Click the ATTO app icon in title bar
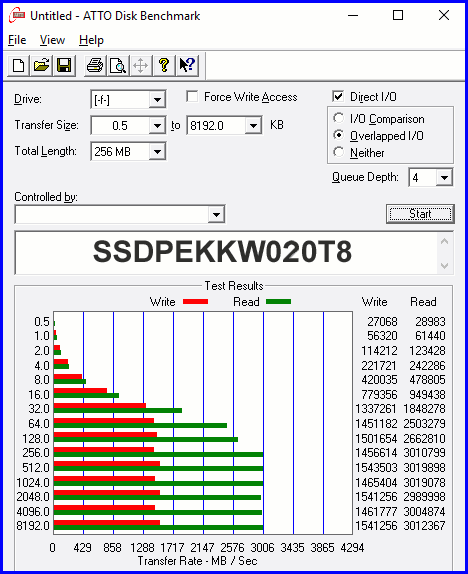 17,16
